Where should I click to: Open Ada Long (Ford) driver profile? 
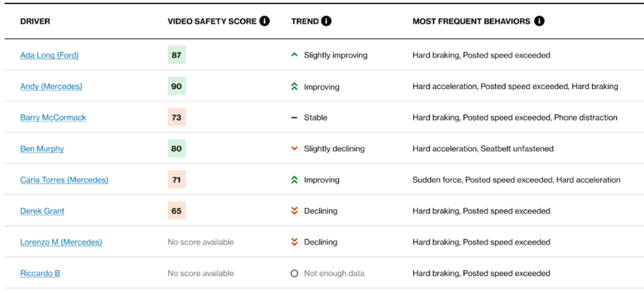tap(49, 55)
